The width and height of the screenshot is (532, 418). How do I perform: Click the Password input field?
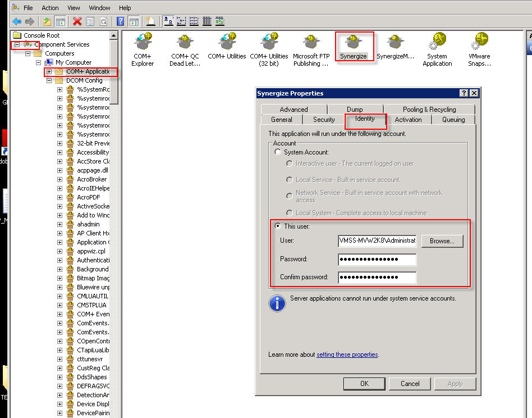click(377, 260)
